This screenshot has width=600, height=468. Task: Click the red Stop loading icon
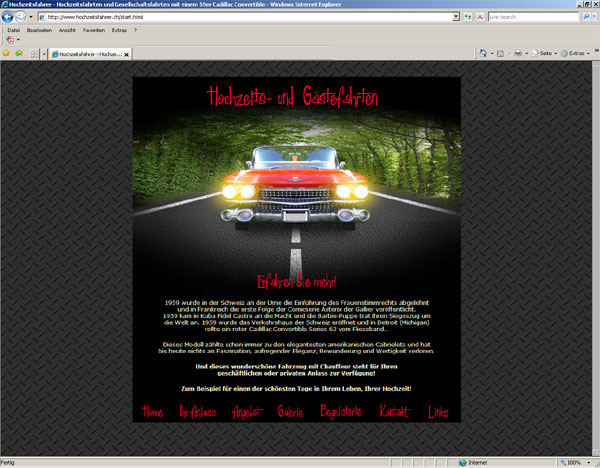click(480, 17)
